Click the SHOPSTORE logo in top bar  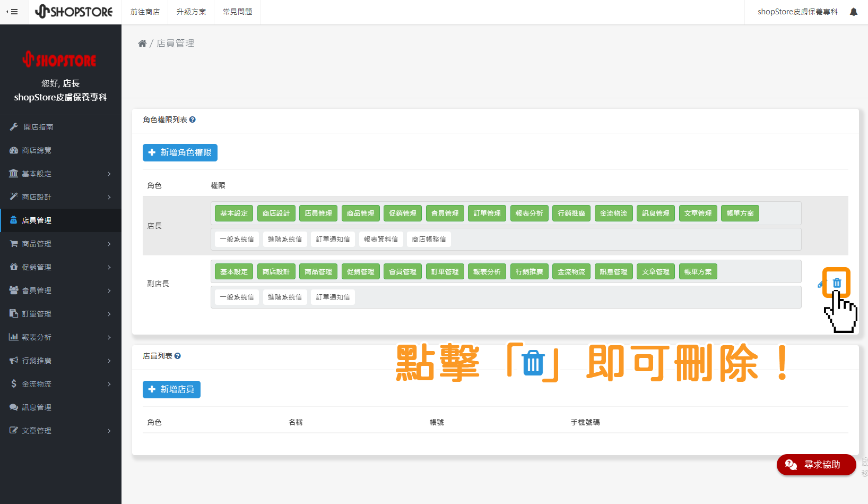pos(74,12)
